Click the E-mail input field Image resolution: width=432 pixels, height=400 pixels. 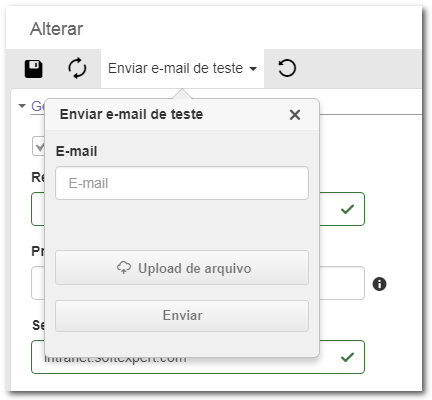pyautogui.click(x=182, y=183)
